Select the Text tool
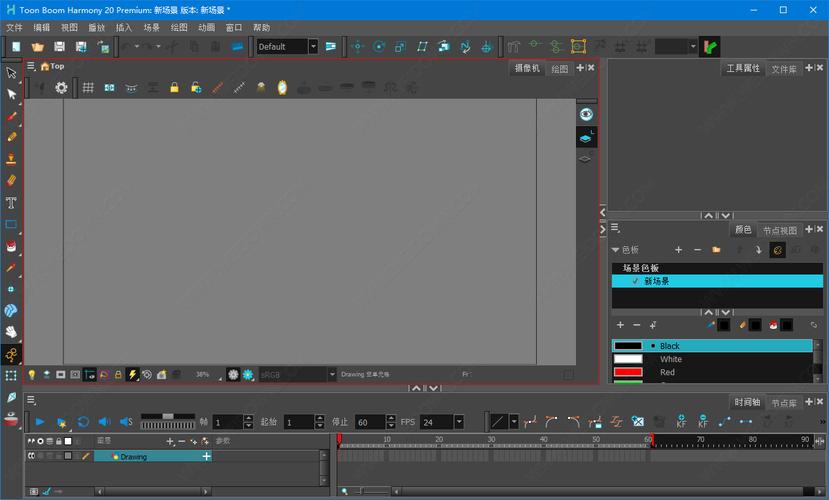Screen dimensions: 829x500 [11, 203]
